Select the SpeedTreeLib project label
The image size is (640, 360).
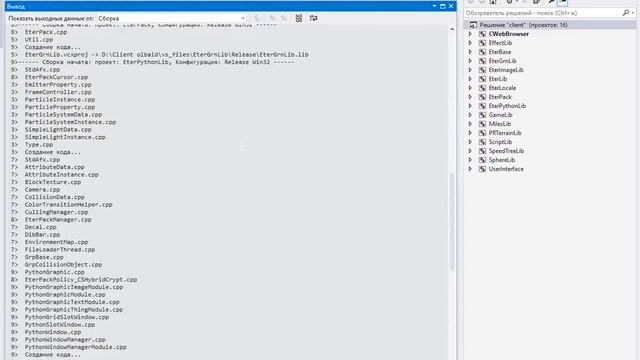tap(506, 151)
